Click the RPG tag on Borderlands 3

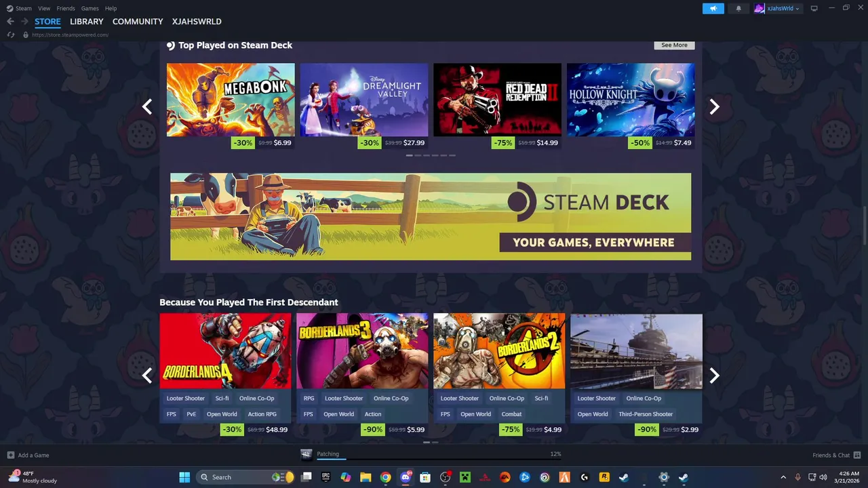tap(309, 399)
